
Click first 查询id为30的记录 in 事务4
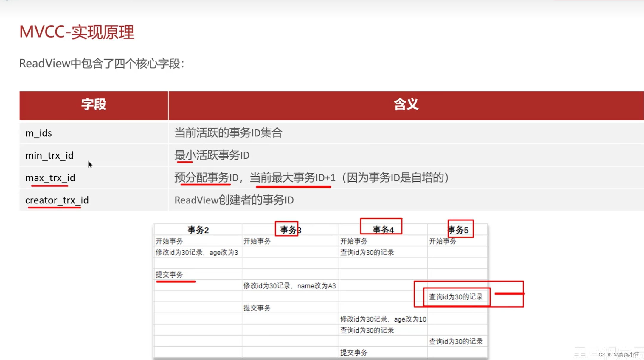[x=367, y=252]
